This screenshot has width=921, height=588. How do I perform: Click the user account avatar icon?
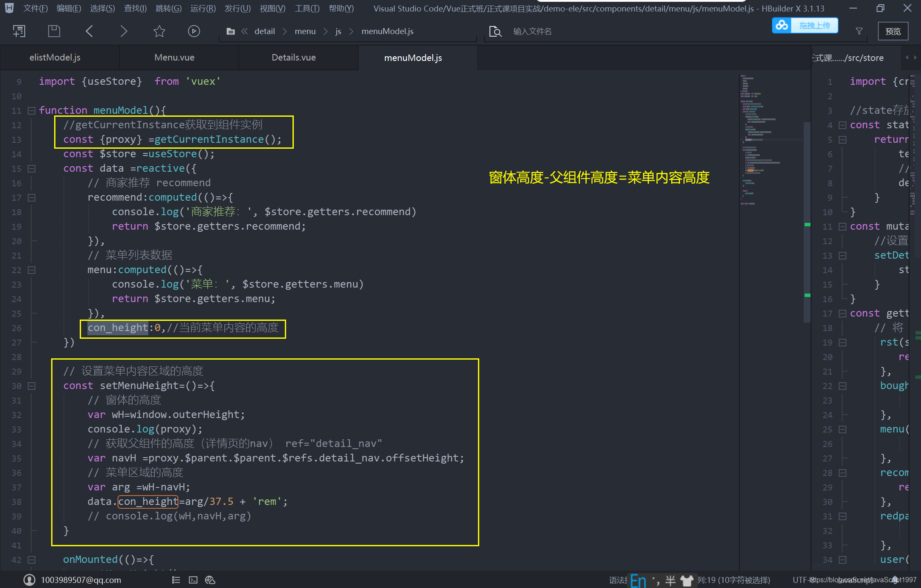[29, 580]
